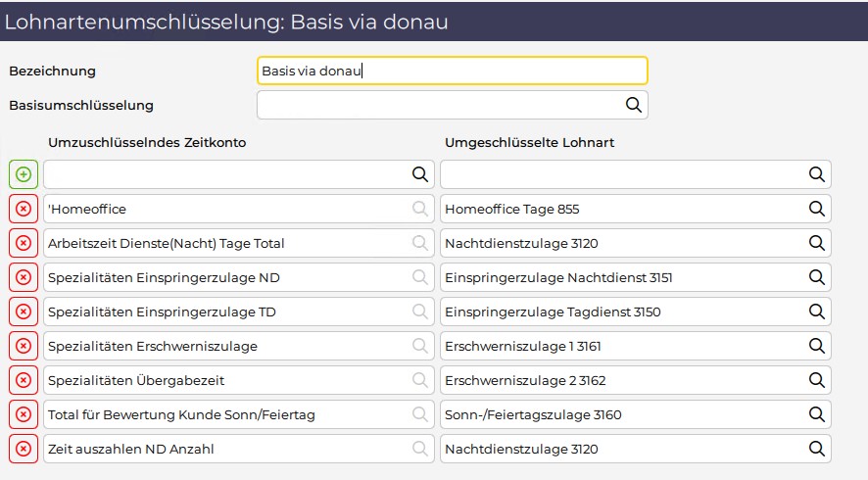Open search for the Basisumschlüsselung field
The width and height of the screenshot is (868, 480).
[x=633, y=105]
